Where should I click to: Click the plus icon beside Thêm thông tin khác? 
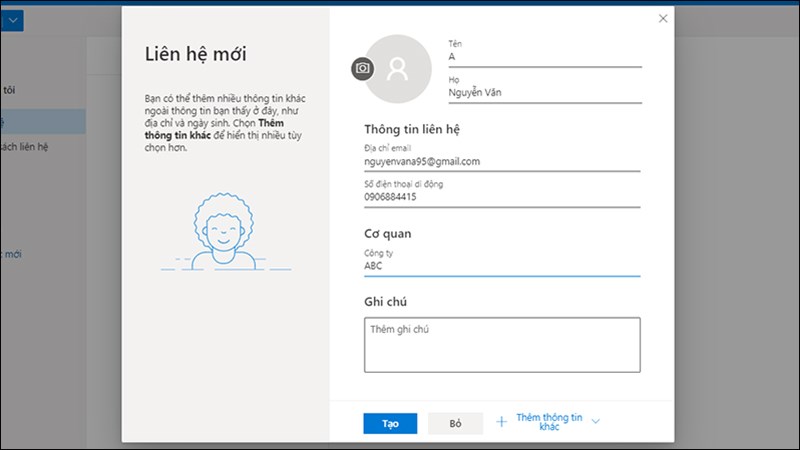tap(502, 422)
